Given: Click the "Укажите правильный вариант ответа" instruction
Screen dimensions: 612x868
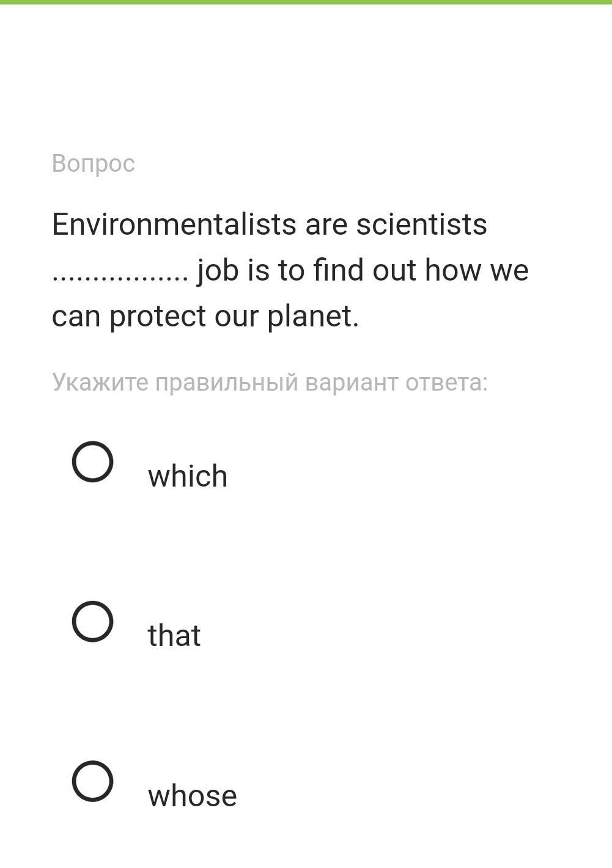Looking at the screenshot, I should tap(270, 382).
